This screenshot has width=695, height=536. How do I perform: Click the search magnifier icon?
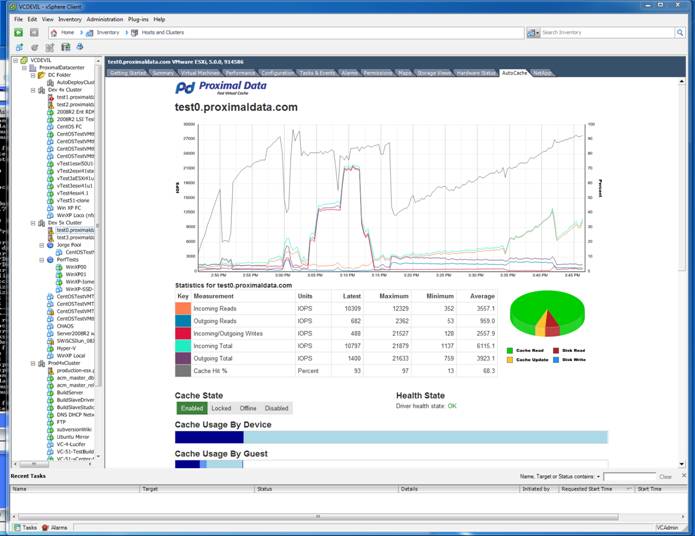coord(679,32)
